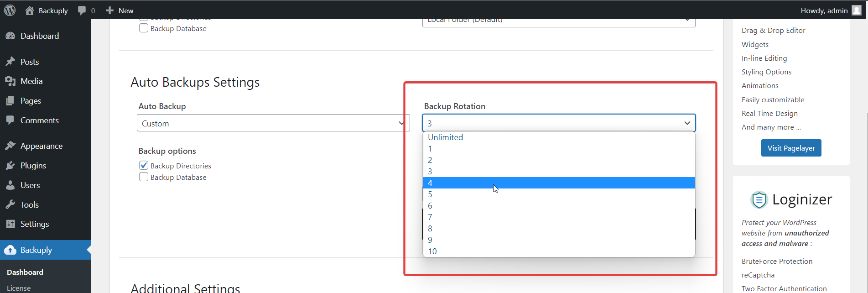Click the Backuply cloud icon in sidebar

(10, 250)
